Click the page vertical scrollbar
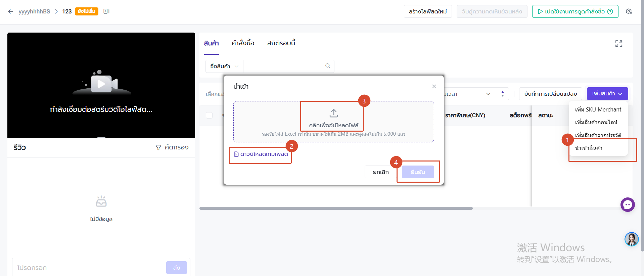The width and height of the screenshot is (644, 276). [x=642, y=126]
